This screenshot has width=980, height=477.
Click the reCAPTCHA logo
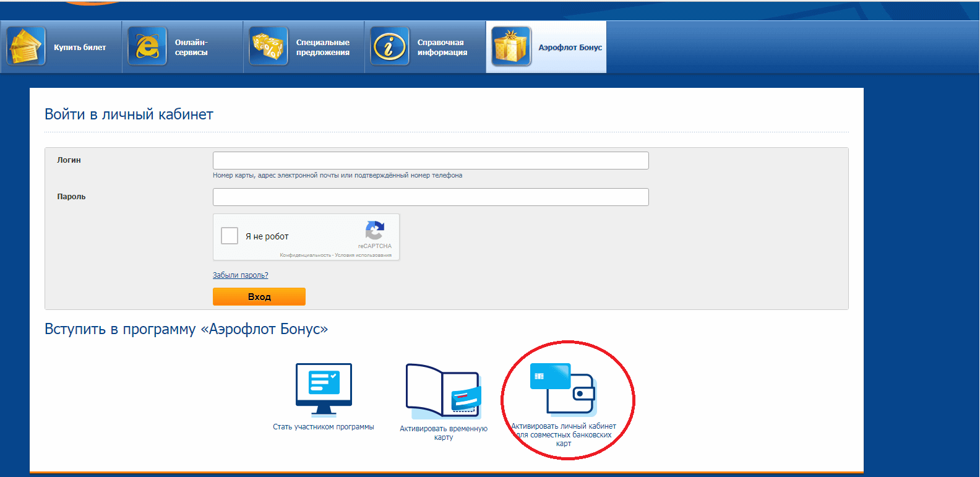(375, 231)
